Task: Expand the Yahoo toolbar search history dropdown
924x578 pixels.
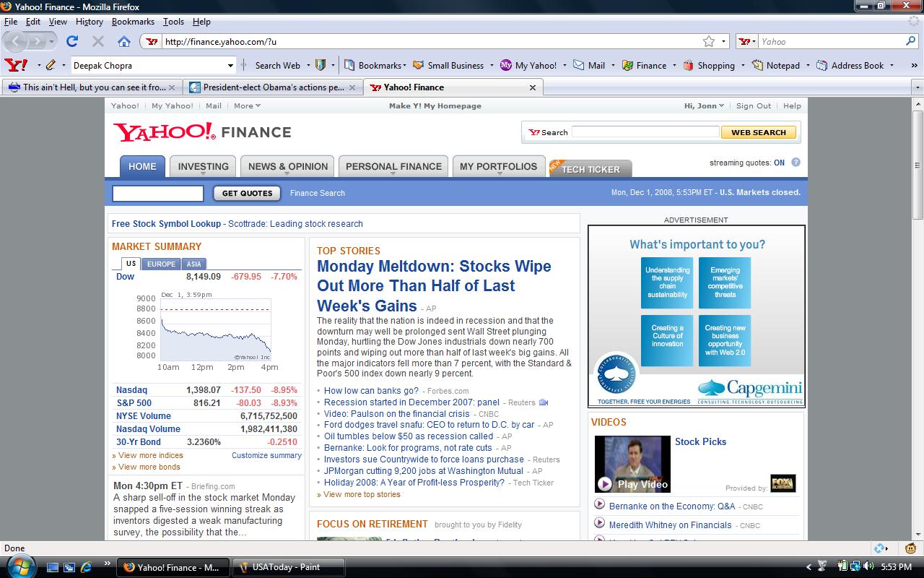Action: (x=230, y=66)
